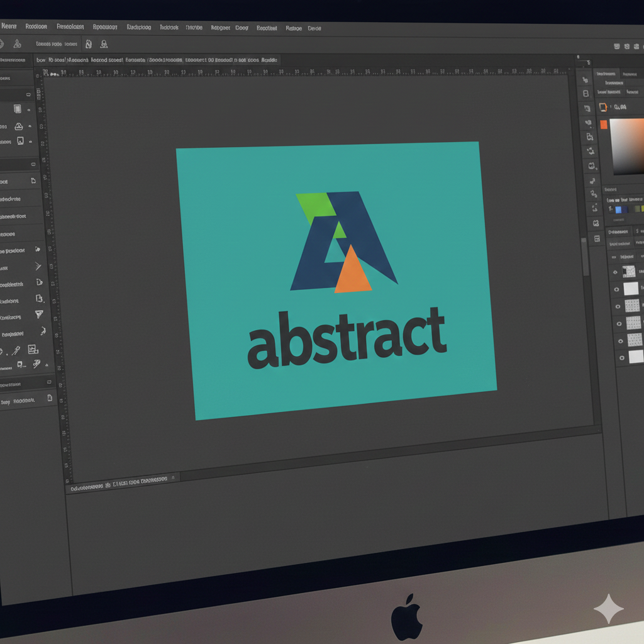
Task: Click the image frame icon beside the eyedropper
Action: (33, 350)
